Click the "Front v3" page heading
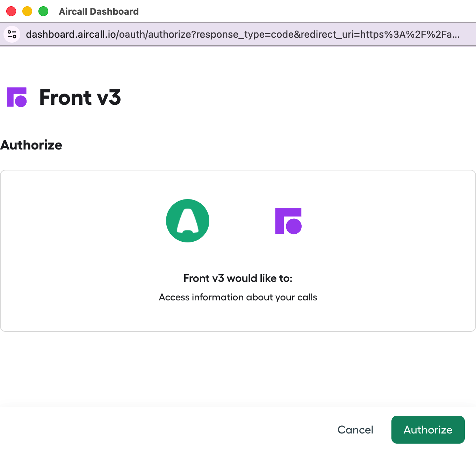Screen dimensions: 476x452 80,97
